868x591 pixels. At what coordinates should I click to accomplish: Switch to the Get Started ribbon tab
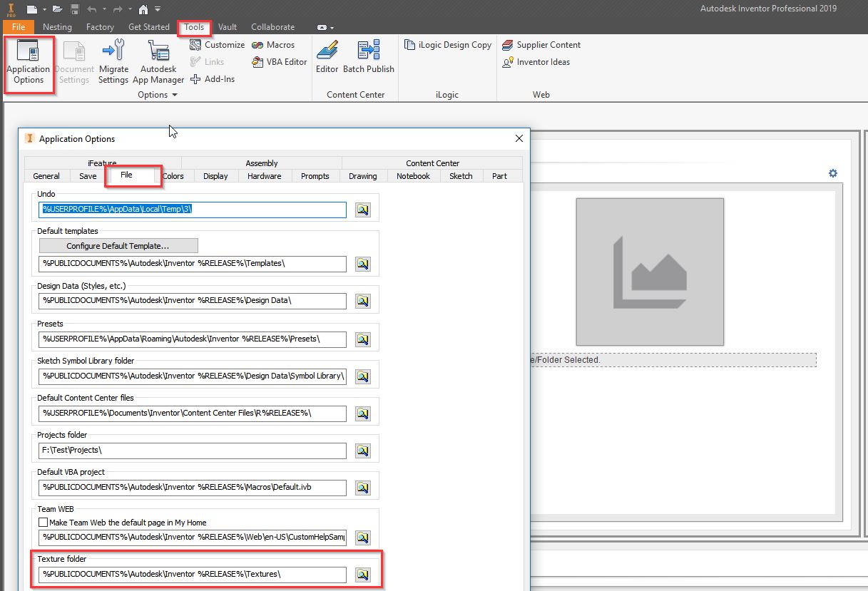coord(149,27)
